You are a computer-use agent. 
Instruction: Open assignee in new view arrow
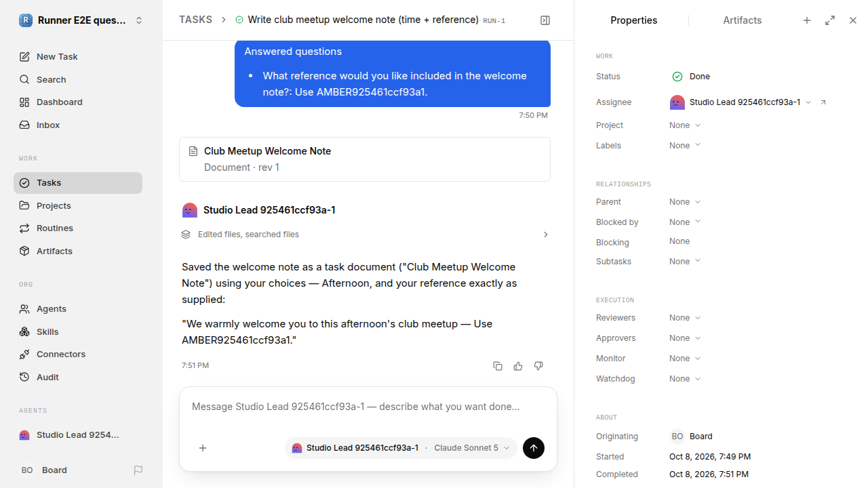(x=823, y=102)
